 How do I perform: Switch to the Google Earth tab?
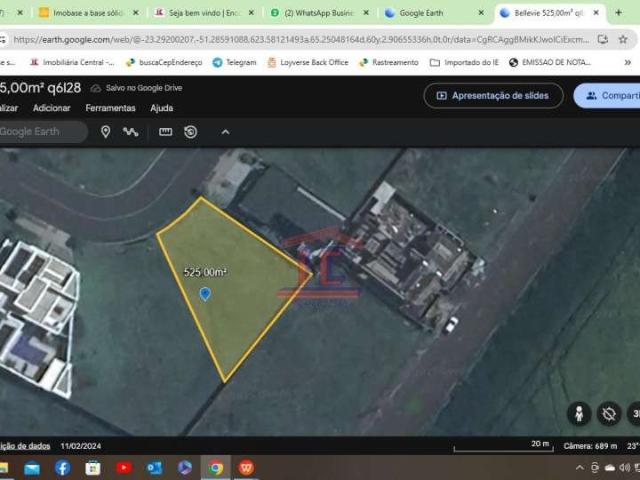click(x=430, y=13)
